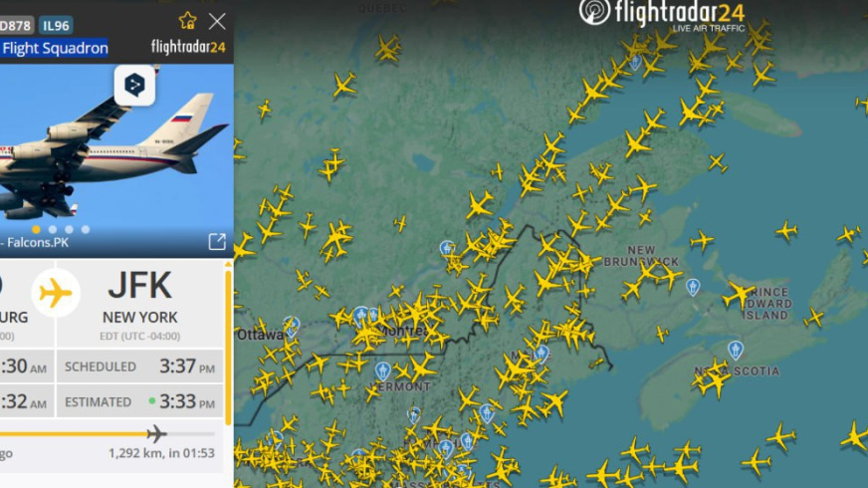Click the airport pin near Ottawa
Screen dimensions: 868x488
pyautogui.click(x=292, y=327)
